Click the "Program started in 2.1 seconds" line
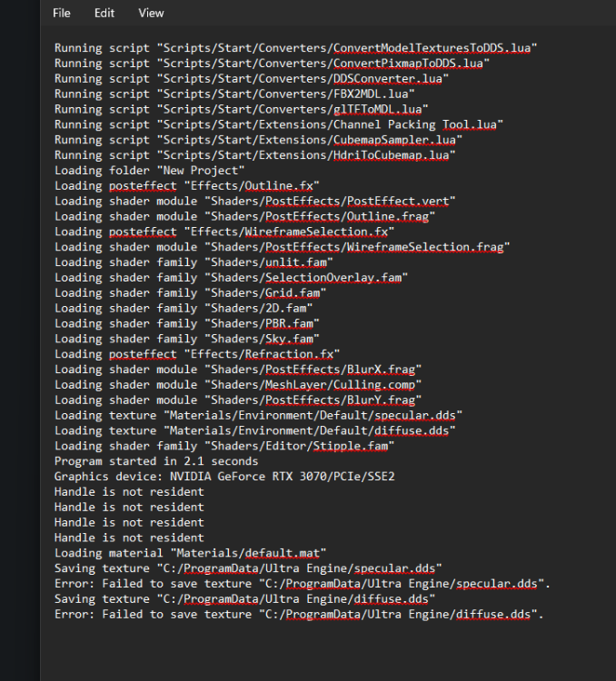Viewport: 616px width, 681px height. click(x=155, y=461)
